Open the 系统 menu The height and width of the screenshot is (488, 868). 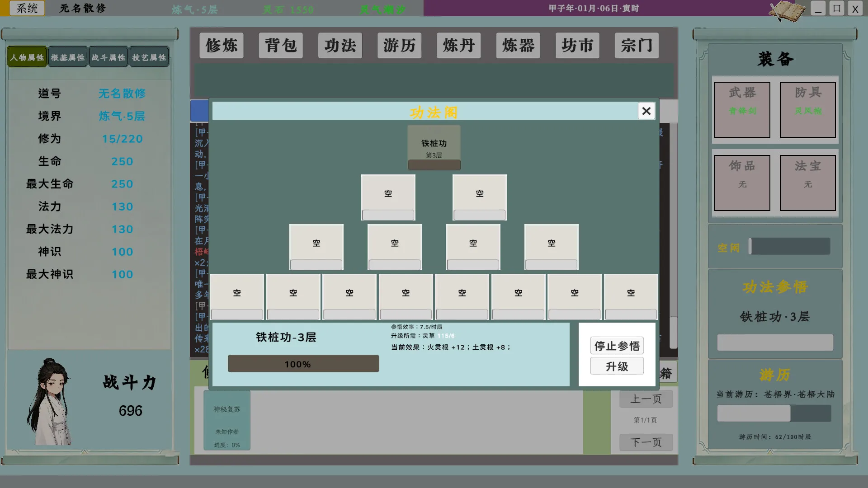(x=27, y=8)
